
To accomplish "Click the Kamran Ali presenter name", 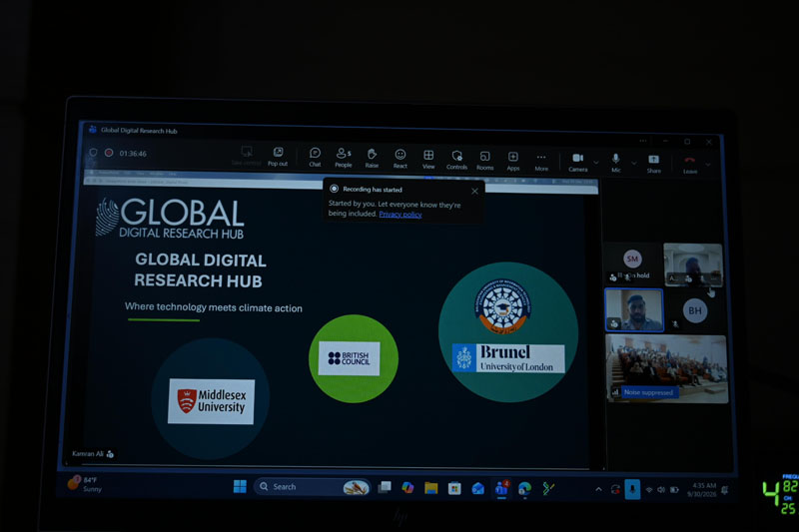I will point(88,453).
